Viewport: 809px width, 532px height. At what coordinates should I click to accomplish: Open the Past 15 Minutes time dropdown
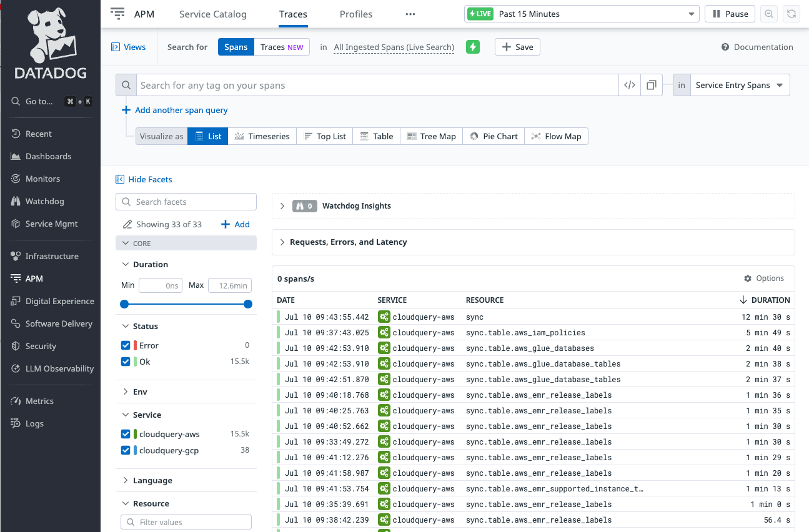point(581,14)
